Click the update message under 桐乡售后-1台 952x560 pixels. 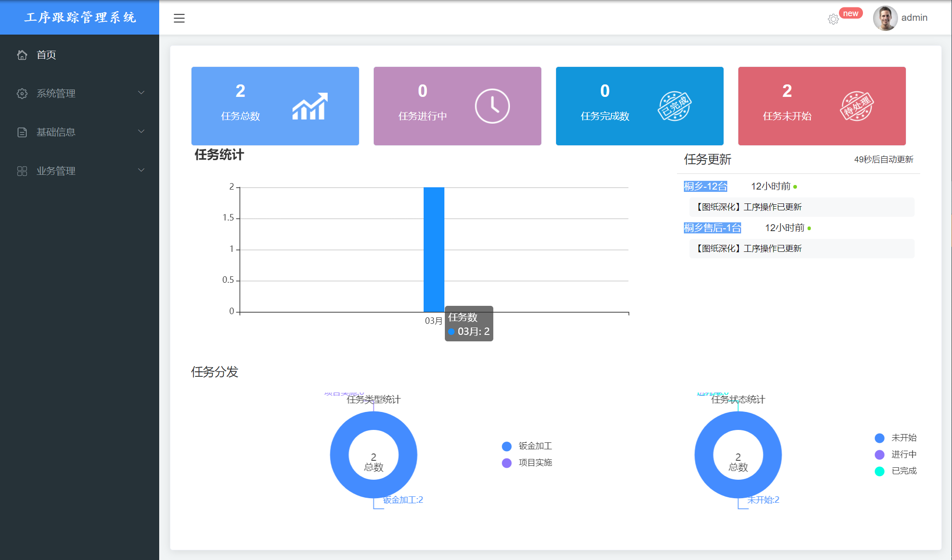[802, 249]
